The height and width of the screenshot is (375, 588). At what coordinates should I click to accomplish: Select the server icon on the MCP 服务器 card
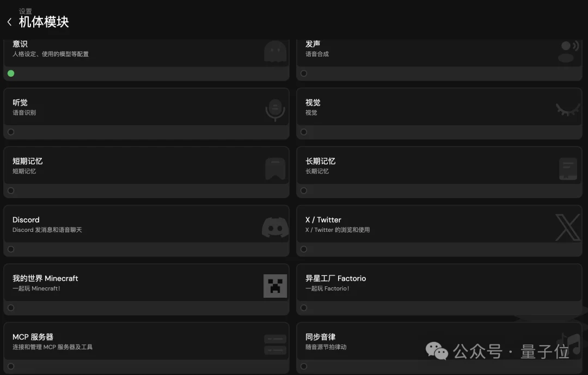274,345
